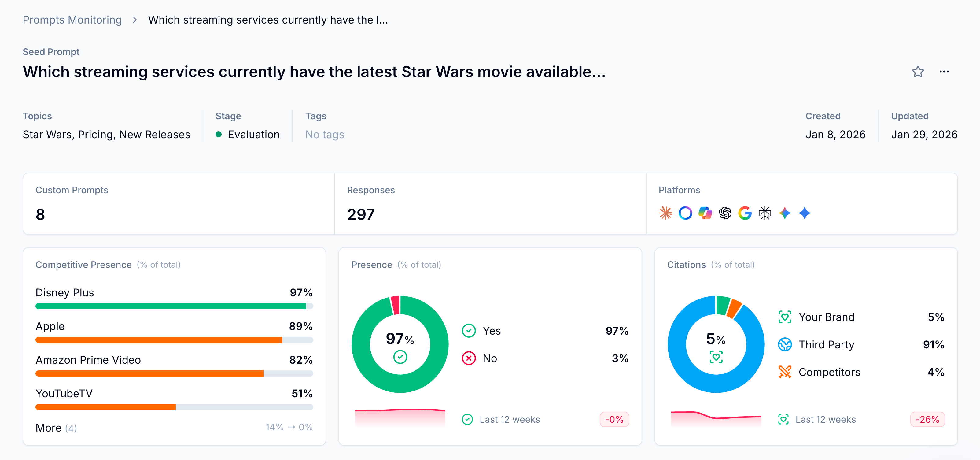Favorite this prompt with the star icon
Screen dimensions: 980x460
point(918,72)
